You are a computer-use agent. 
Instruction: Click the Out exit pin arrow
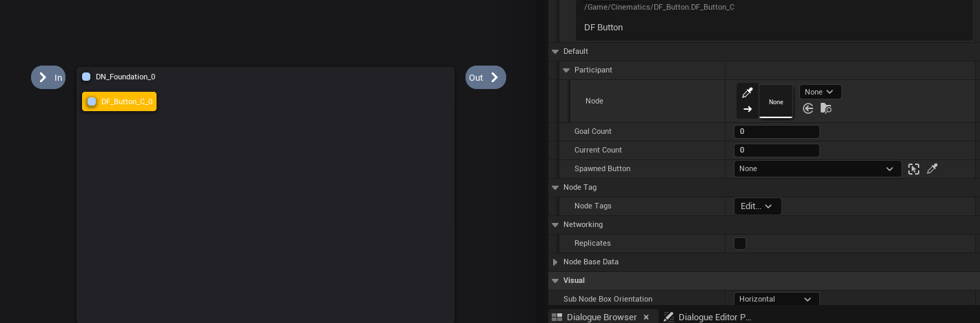pos(494,77)
